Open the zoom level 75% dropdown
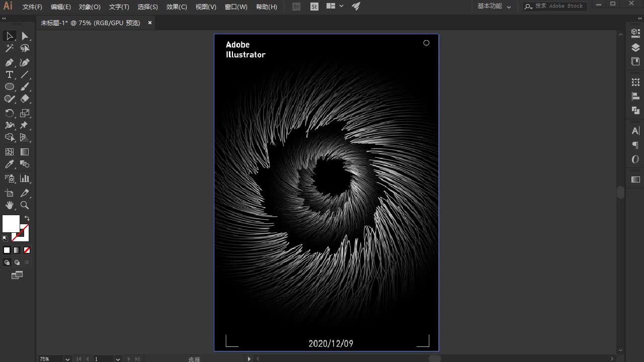The image size is (644, 362). tap(67, 359)
